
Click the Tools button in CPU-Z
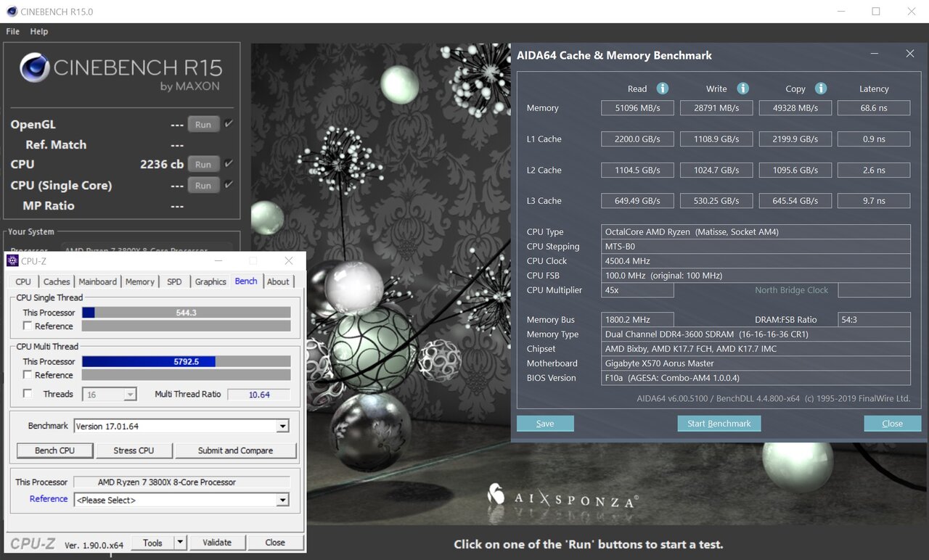pos(152,543)
